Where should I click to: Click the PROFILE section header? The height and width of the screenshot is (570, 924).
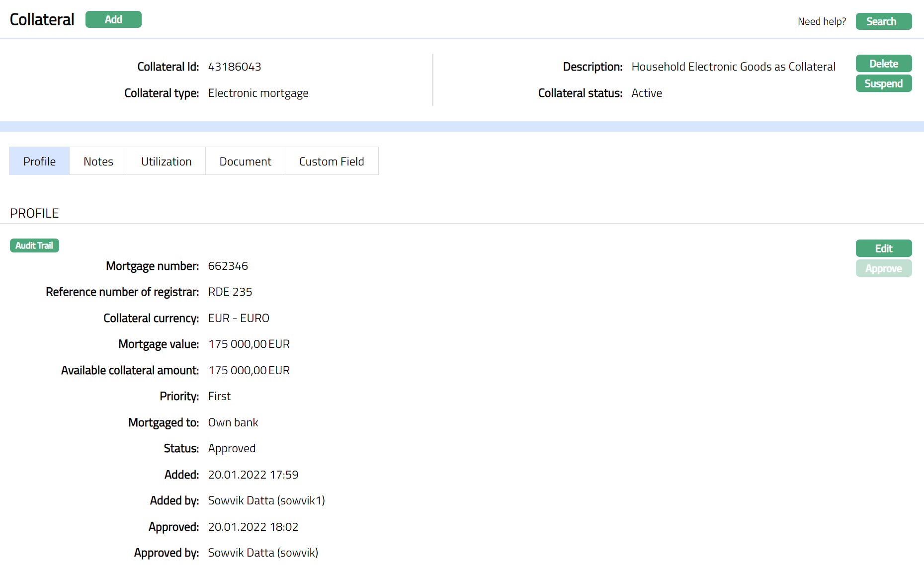34,213
